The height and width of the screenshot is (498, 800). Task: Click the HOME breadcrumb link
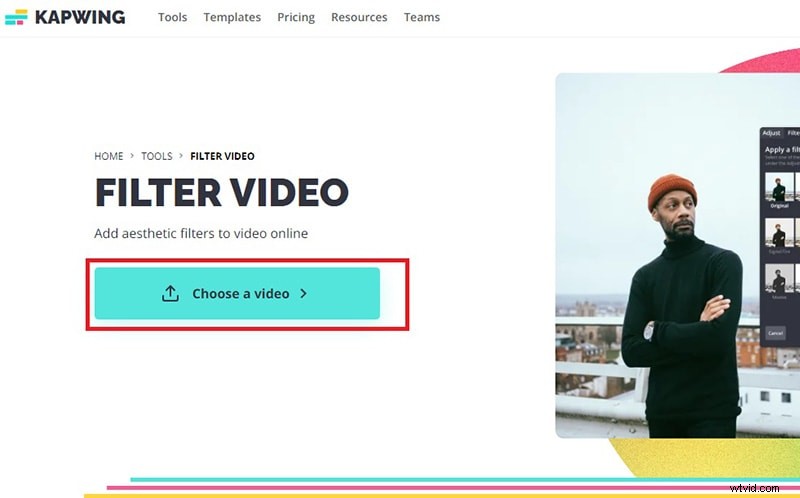[109, 156]
